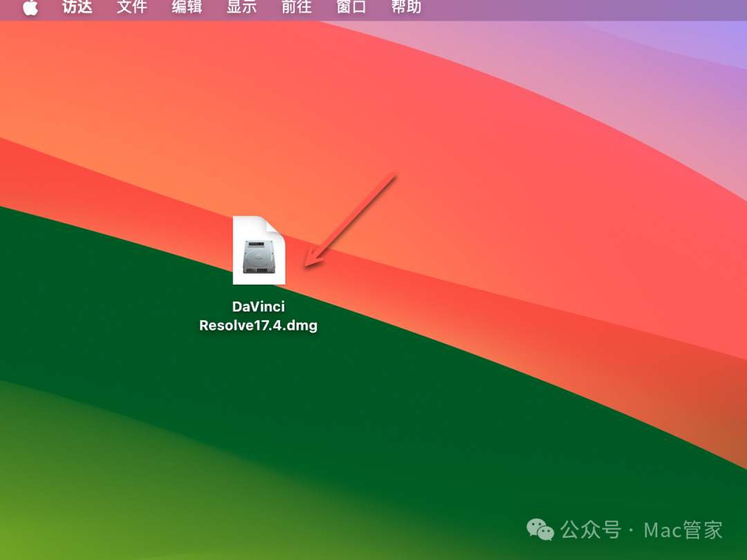Open the 前往 menu
Viewport: 747px width, 560px height.
point(296,7)
